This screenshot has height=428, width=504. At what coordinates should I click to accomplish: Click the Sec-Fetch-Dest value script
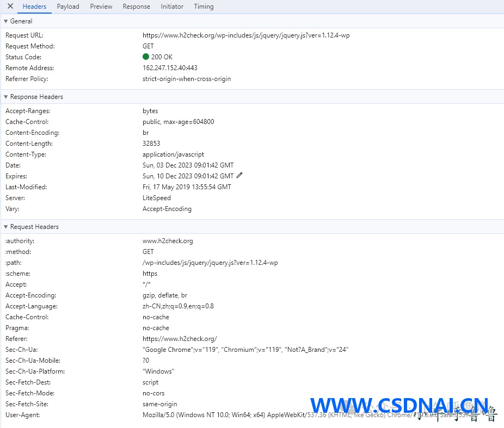coord(150,382)
